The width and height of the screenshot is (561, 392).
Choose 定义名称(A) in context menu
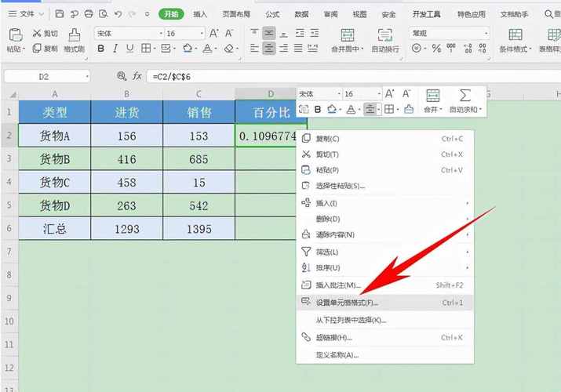[x=385, y=355]
